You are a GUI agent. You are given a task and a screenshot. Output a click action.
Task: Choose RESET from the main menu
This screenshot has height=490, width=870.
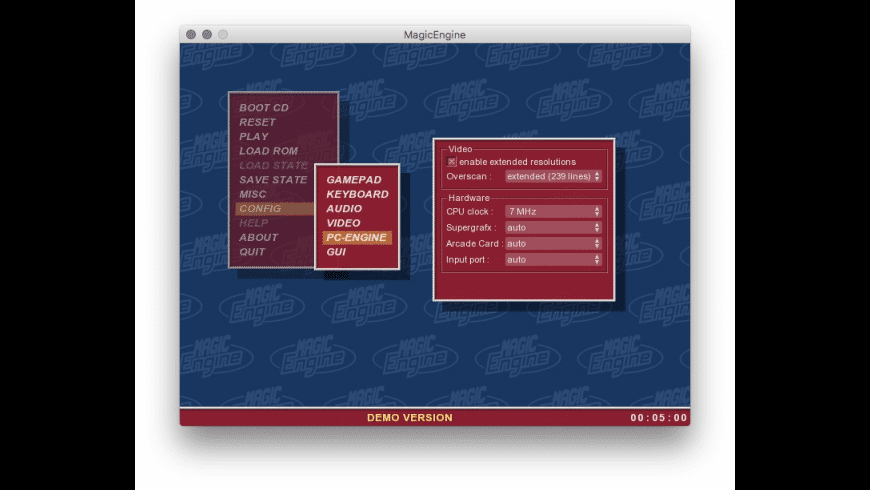(257, 122)
